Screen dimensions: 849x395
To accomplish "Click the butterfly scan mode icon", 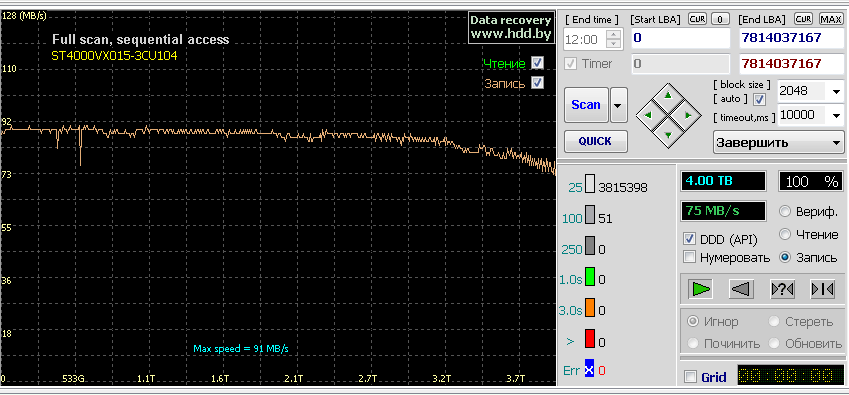I will click(822, 289).
